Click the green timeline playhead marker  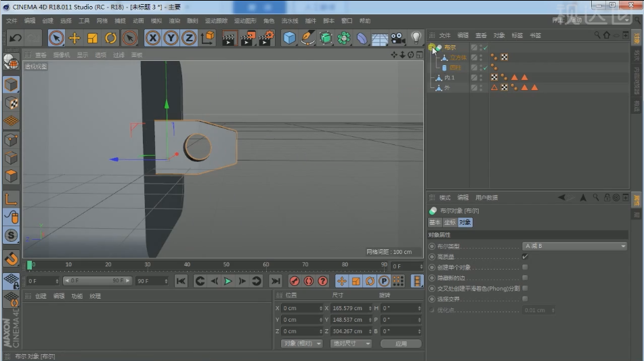(x=30, y=266)
